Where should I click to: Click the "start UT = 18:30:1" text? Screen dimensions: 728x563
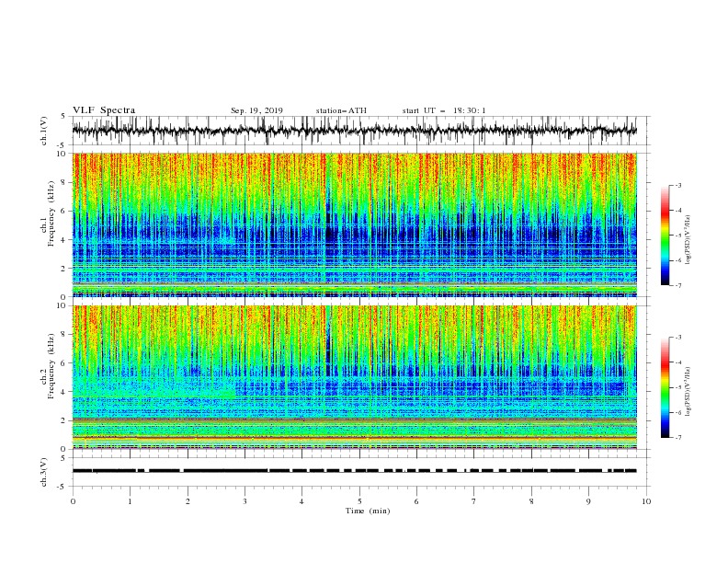444,110
